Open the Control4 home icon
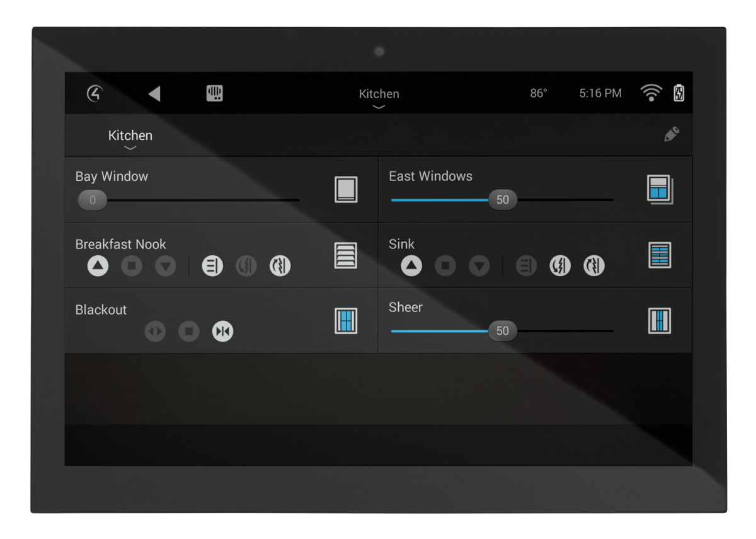Screen dimensions: 756x539 pos(94,93)
